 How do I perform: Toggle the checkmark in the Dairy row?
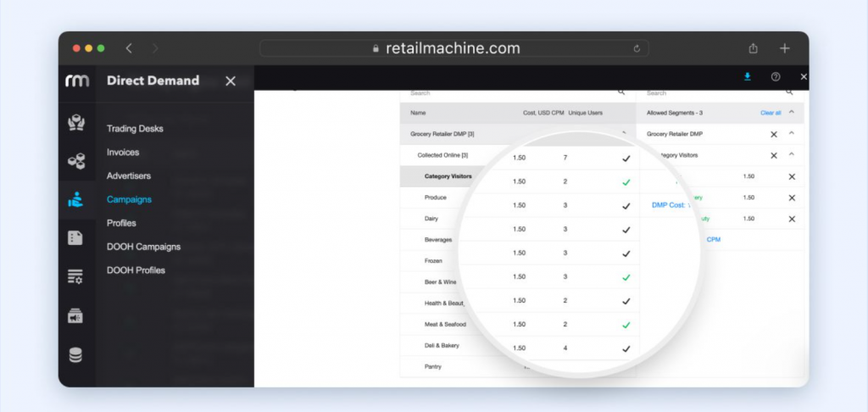pyautogui.click(x=626, y=229)
